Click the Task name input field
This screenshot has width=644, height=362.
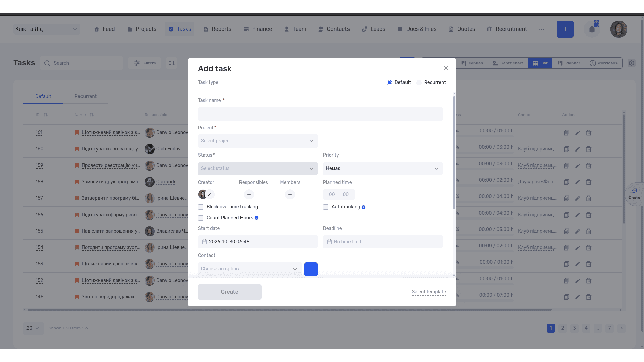pos(320,114)
